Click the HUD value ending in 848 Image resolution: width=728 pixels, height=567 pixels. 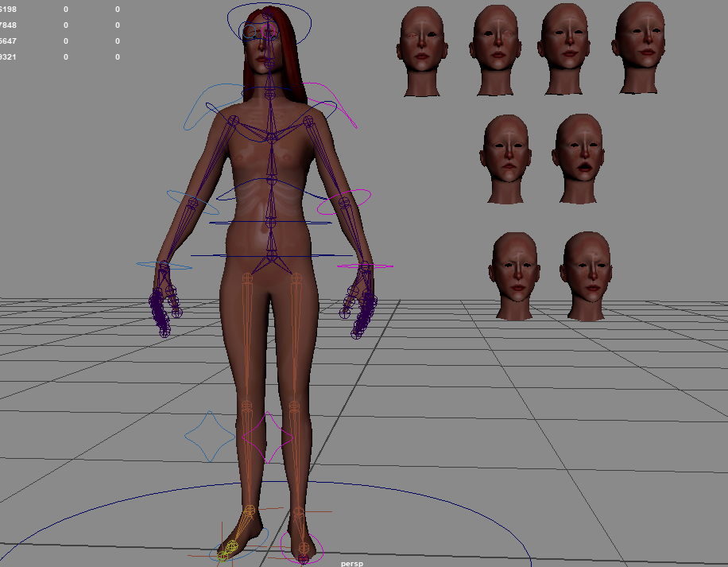(x=8, y=25)
